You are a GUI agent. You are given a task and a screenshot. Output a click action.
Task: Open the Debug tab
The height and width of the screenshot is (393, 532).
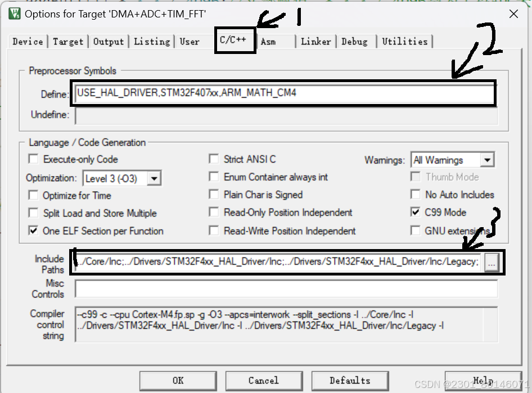click(x=354, y=42)
